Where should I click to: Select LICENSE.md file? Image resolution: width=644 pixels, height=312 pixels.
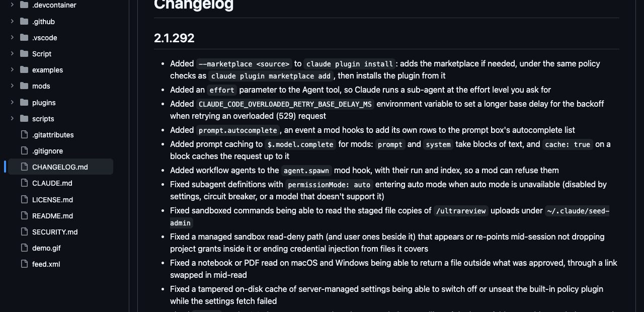pyautogui.click(x=60, y=199)
